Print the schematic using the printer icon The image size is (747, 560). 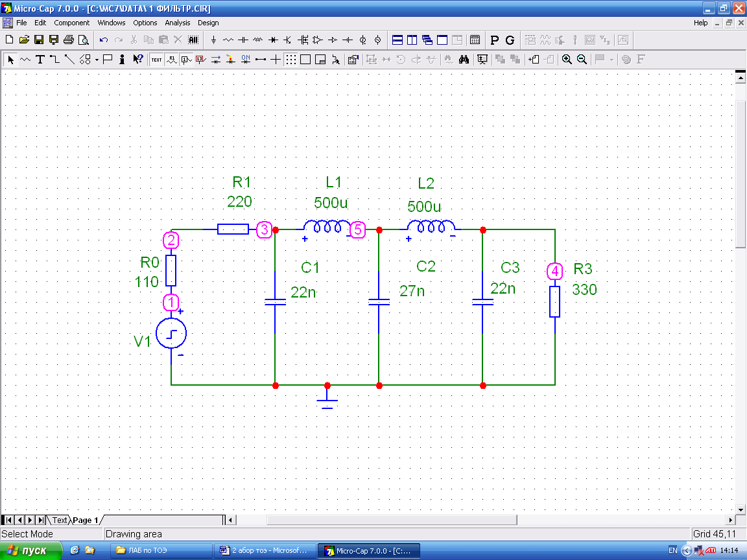69,40
